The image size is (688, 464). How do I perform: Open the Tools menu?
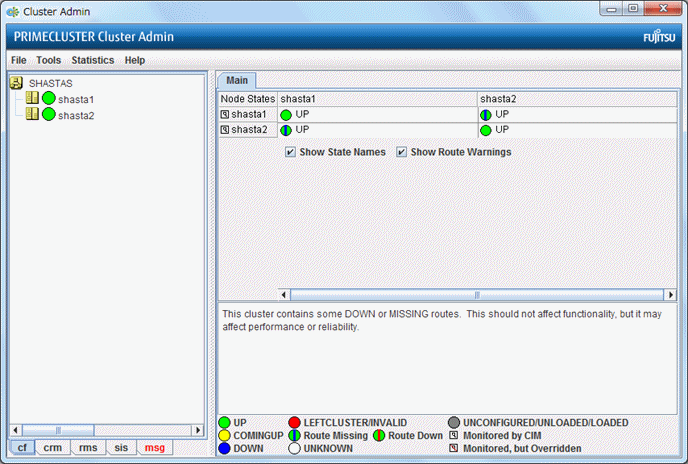48,60
